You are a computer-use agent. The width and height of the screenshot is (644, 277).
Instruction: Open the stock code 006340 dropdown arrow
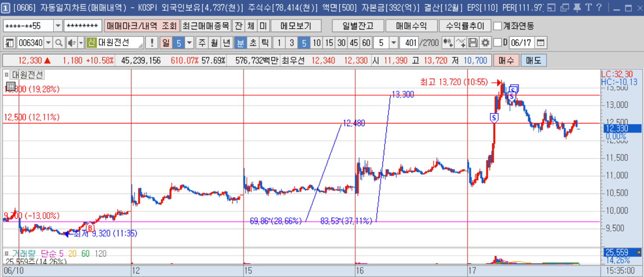[48, 43]
